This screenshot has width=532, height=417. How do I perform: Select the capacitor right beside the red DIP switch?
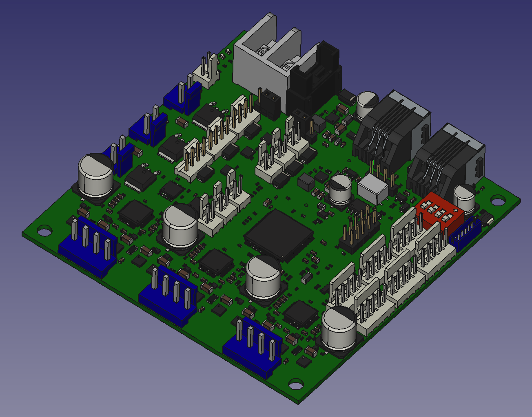[x=464, y=199]
